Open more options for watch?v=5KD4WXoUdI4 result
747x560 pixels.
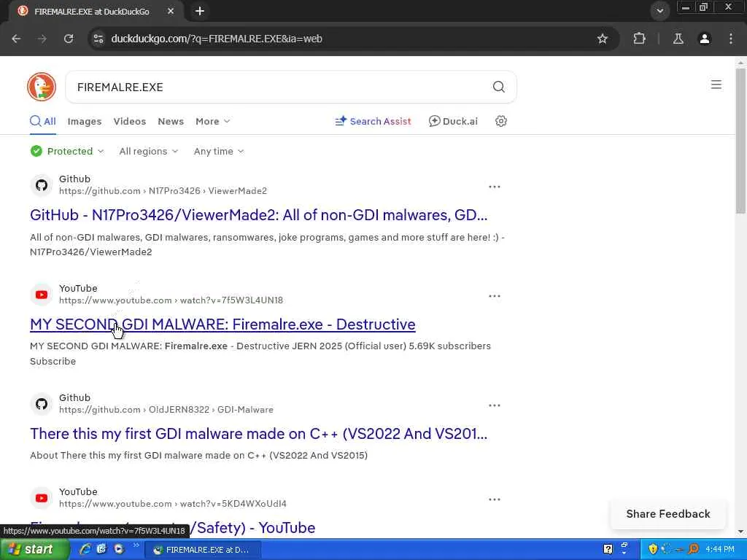[494, 499]
